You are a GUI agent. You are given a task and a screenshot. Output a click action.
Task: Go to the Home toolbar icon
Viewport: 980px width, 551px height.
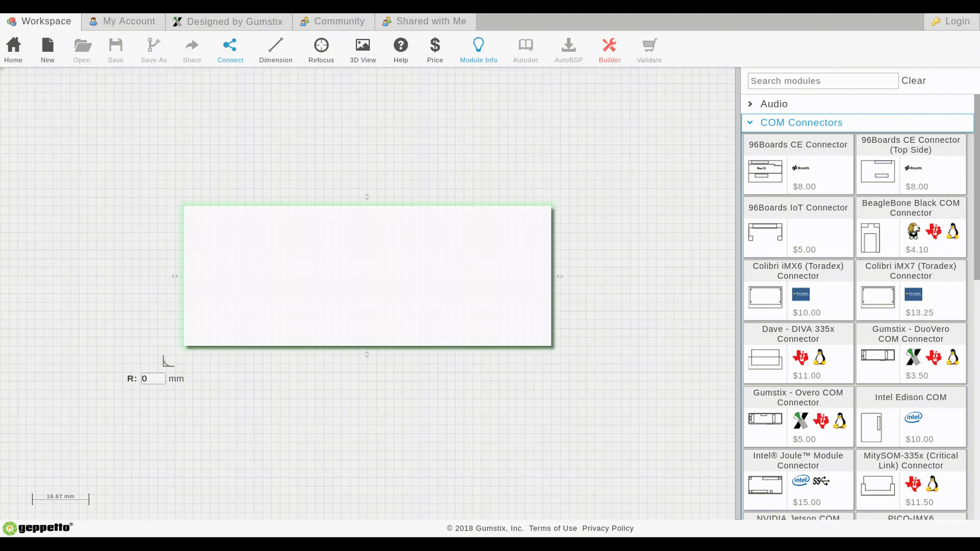[x=13, y=50]
